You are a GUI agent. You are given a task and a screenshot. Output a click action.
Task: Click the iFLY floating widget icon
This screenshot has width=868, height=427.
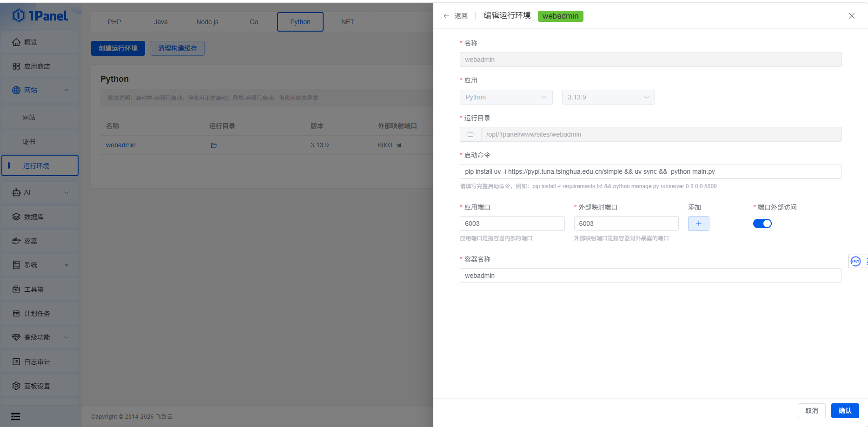coord(855,262)
